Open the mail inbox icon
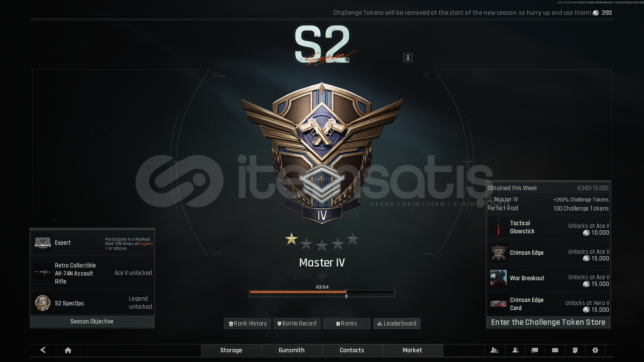Viewport: 644px width, 362px height. pos(555,350)
